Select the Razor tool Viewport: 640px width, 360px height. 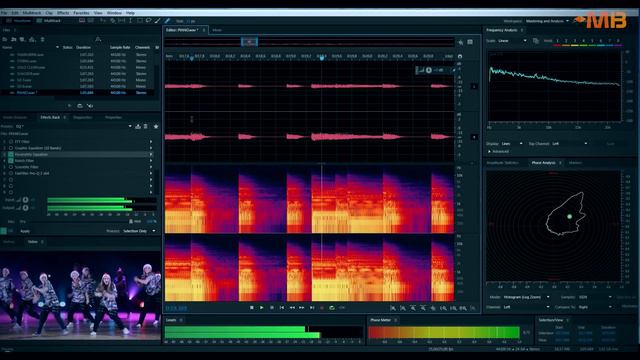(112, 20)
